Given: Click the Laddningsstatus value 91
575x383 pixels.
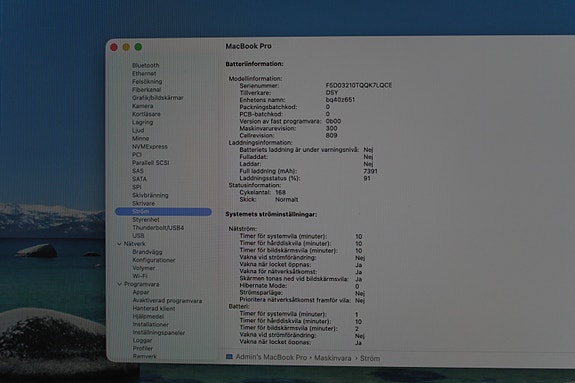Looking at the screenshot, I should click(367, 178).
